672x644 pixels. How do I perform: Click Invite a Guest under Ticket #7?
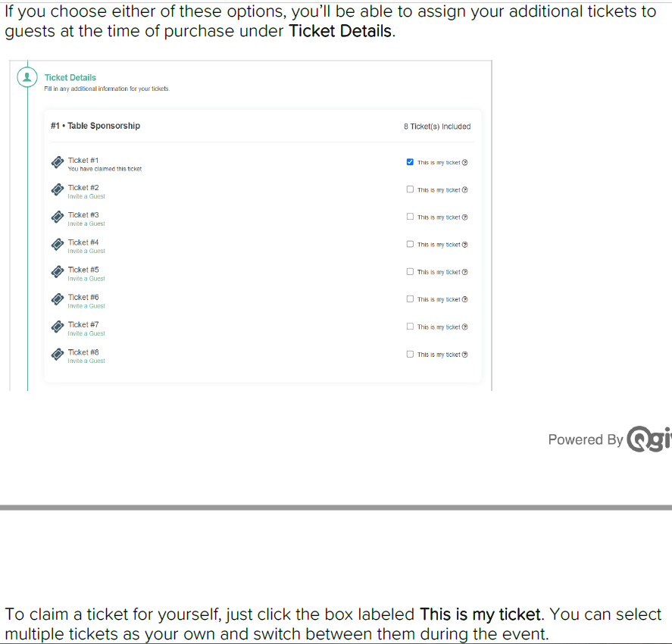pos(86,333)
